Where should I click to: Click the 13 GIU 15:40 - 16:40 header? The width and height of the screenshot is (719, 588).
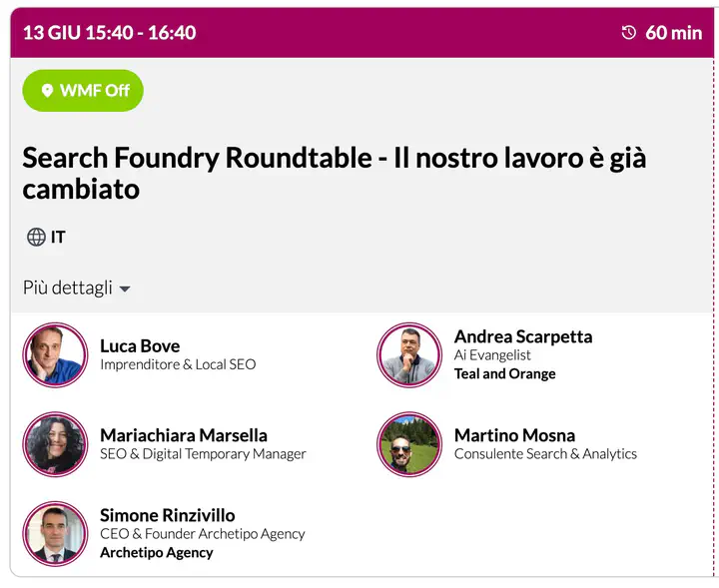[x=109, y=32]
